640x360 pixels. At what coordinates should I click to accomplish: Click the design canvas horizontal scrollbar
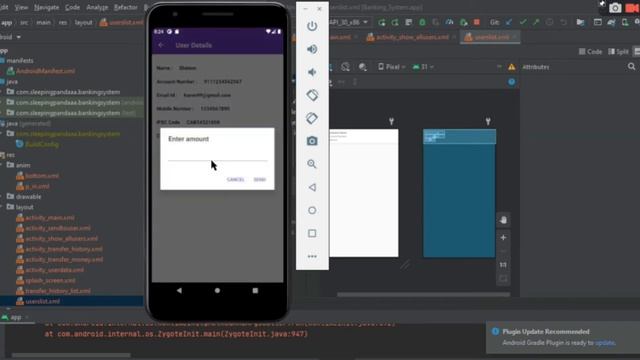tap(423, 294)
